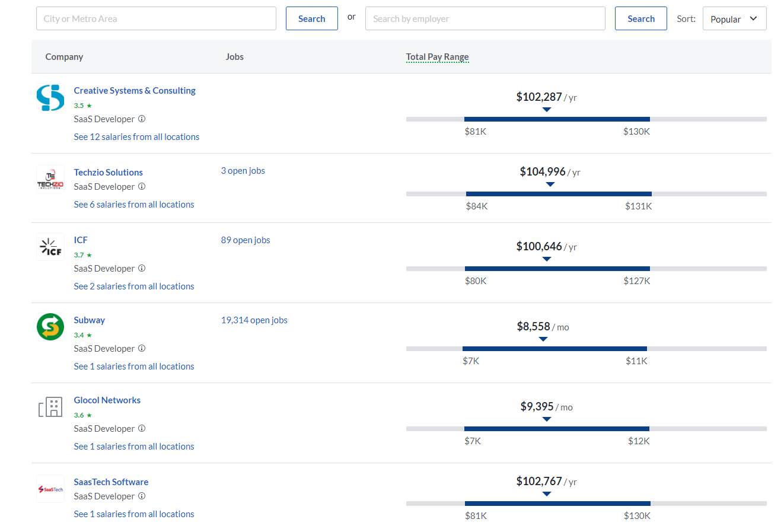784x532 pixels.
Task: Click the $11K high-end label
Action: [636, 361]
